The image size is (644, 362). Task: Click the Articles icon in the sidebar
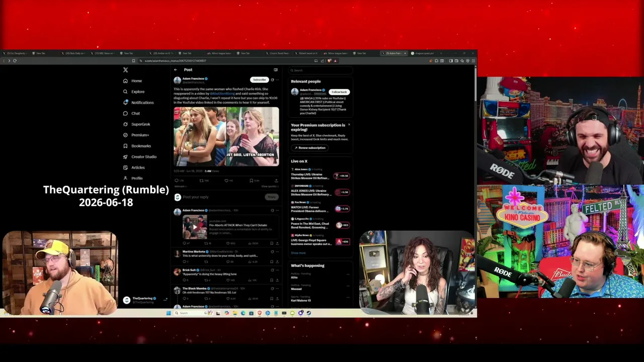point(125,167)
